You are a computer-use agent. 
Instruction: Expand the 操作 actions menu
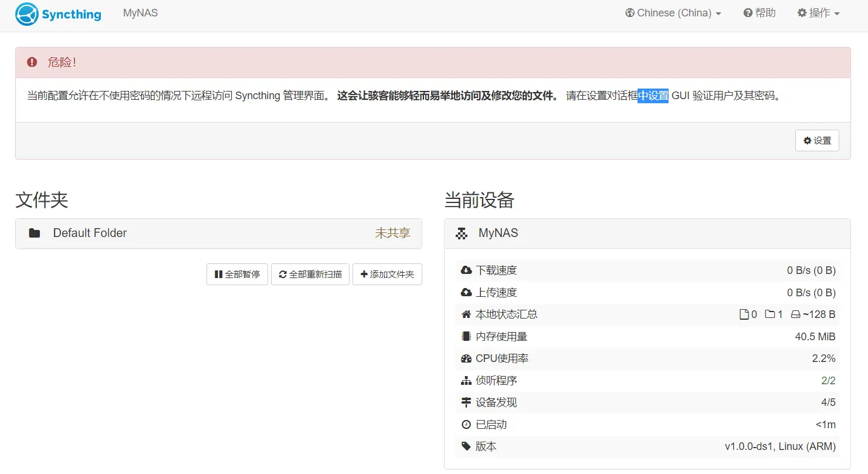[819, 13]
